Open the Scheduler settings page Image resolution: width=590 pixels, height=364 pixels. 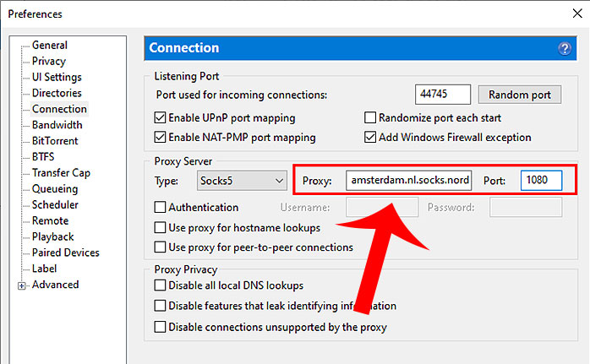[55, 205]
